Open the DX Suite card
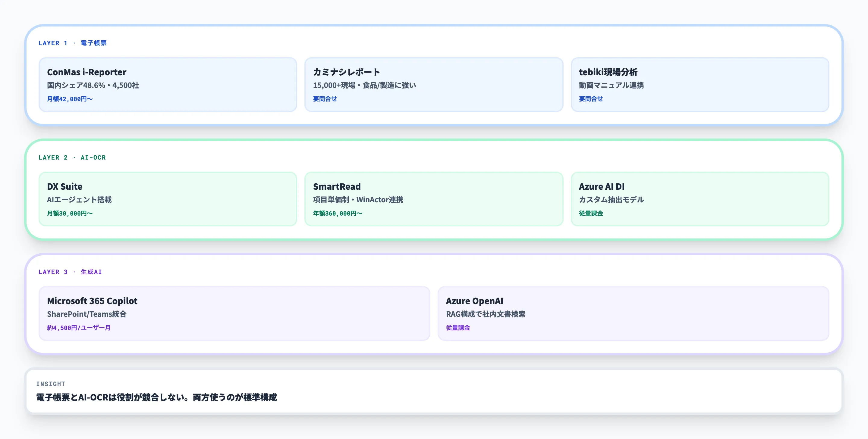868x439 pixels. [x=168, y=199]
